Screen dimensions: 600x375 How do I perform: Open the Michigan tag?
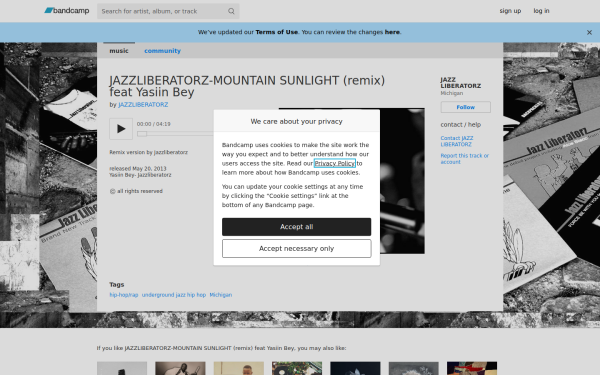[x=221, y=295]
